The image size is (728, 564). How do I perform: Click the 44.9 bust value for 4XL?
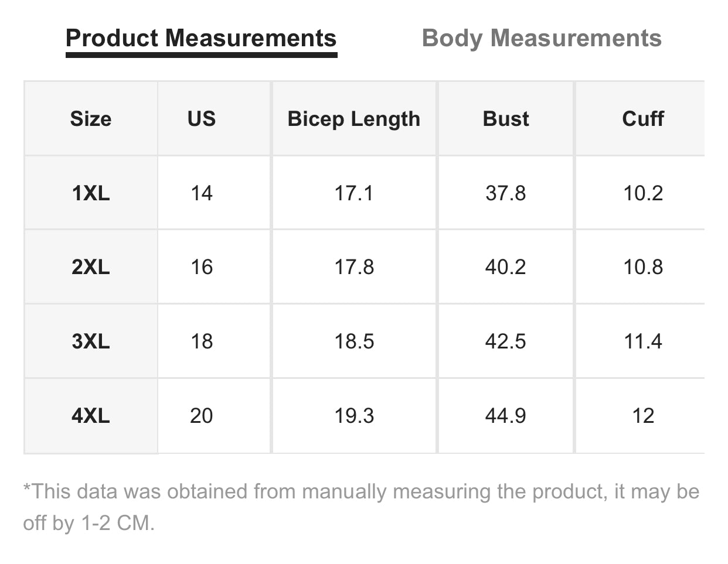[505, 416]
